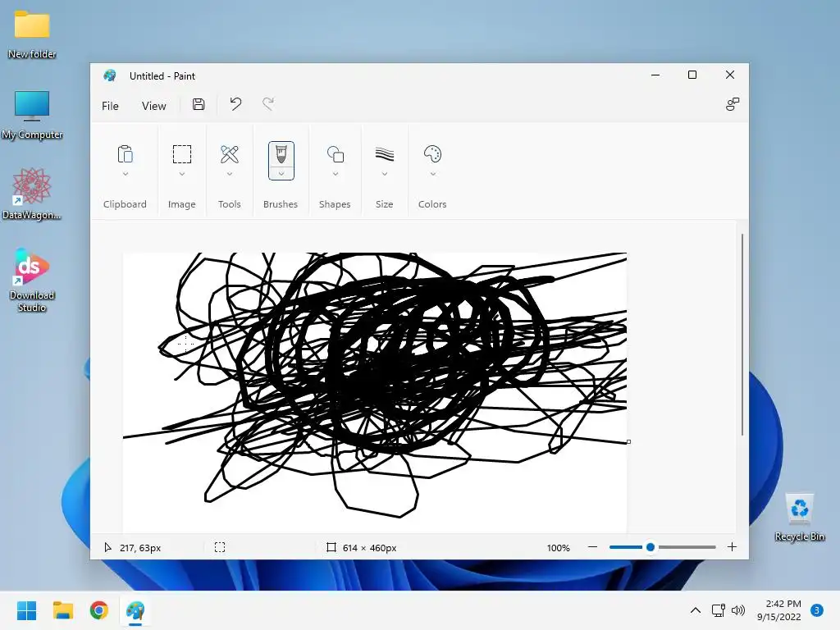840x630 pixels.
Task: Click the Clipboard paste icon
Action: [x=125, y=154]
